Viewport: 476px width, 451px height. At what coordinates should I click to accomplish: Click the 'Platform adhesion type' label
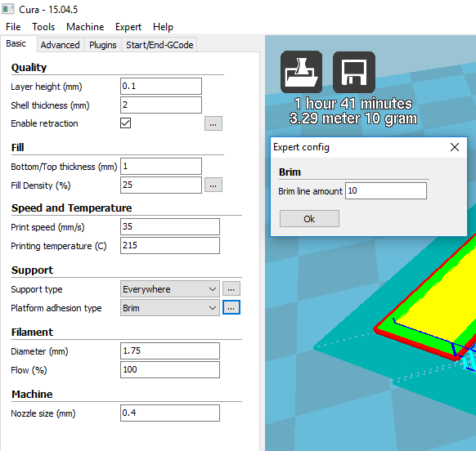point(56,308)
